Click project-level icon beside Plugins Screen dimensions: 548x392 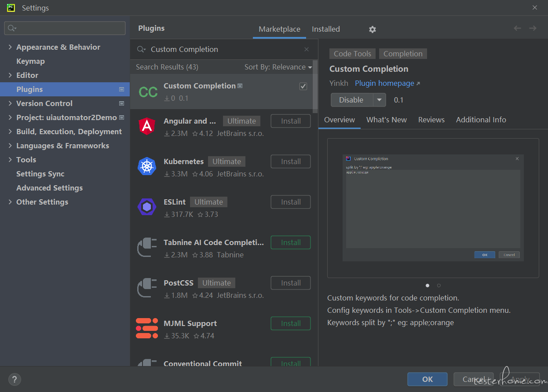tap(122, 89)
